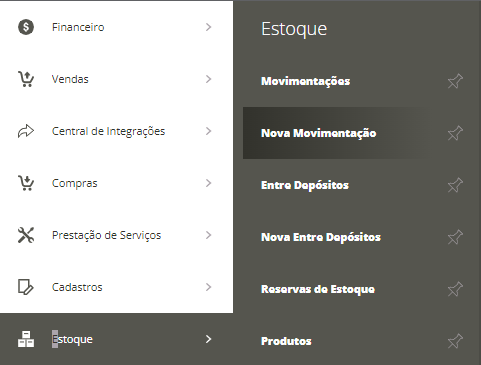Open the Central de Integrações menu
Screen dimensions: 481x365
[116, 131]
